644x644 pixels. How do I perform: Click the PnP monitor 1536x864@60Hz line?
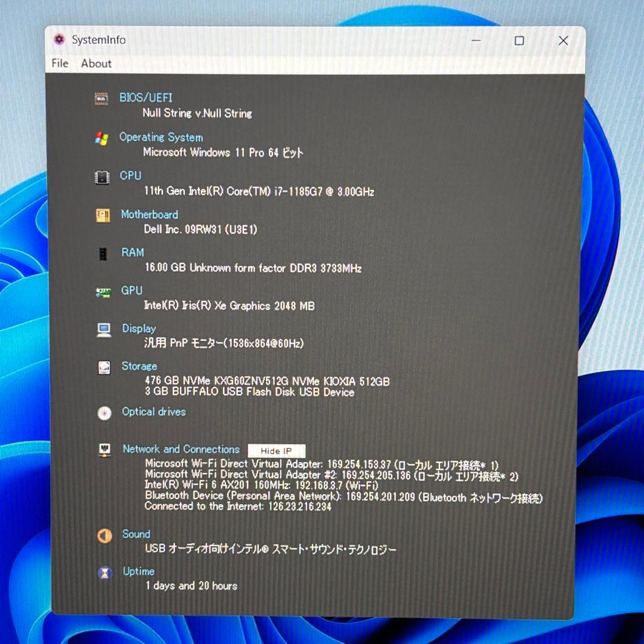tap(224, 343)
